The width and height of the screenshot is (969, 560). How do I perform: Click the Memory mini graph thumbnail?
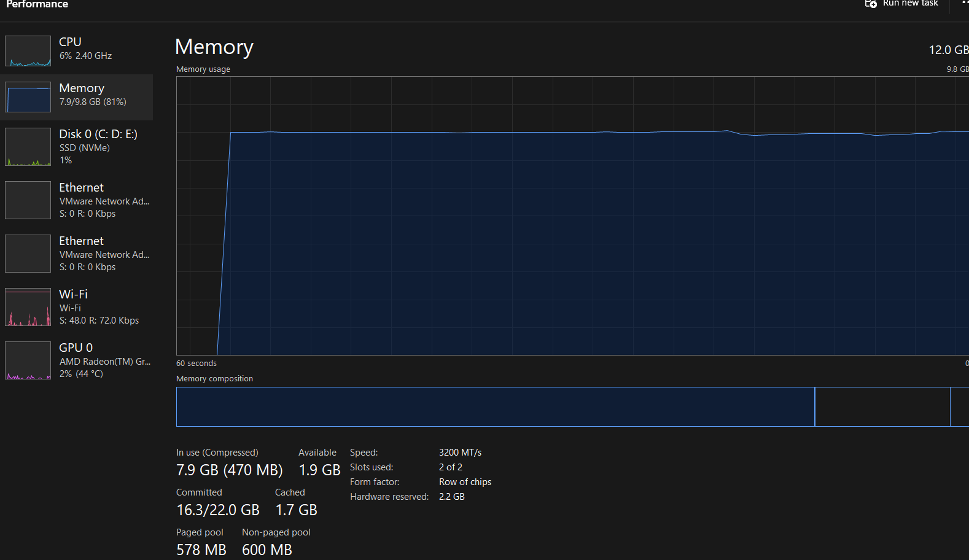(28, 97)
